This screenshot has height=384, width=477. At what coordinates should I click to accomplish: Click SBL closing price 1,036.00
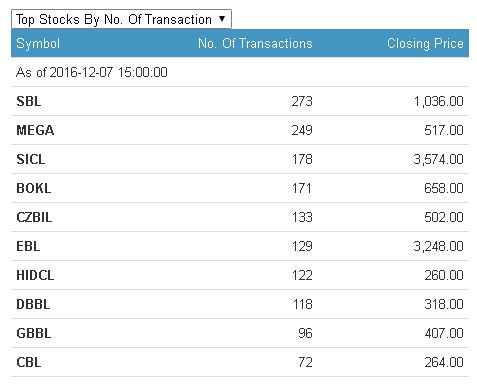pos(438,101)
